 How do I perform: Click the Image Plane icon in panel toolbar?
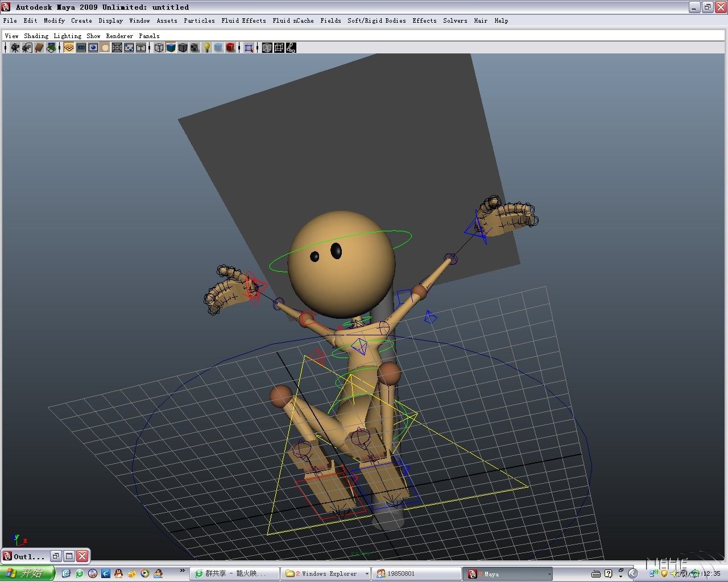[x=51, y=48]
